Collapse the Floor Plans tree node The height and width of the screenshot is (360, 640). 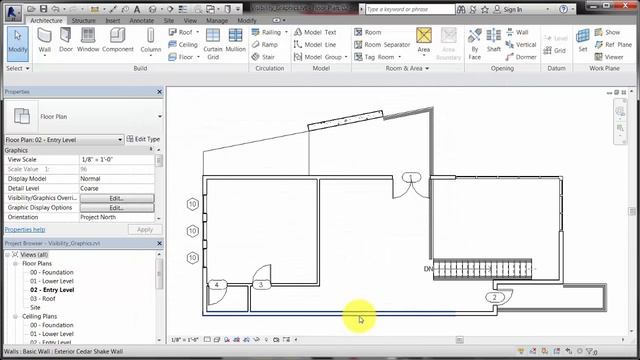click(16, 264)
